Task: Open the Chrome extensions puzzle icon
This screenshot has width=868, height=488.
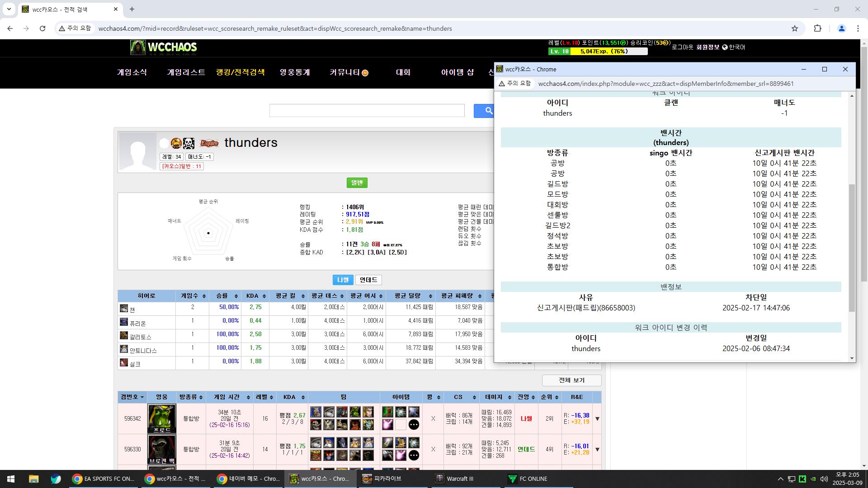Action: [817, 28]
